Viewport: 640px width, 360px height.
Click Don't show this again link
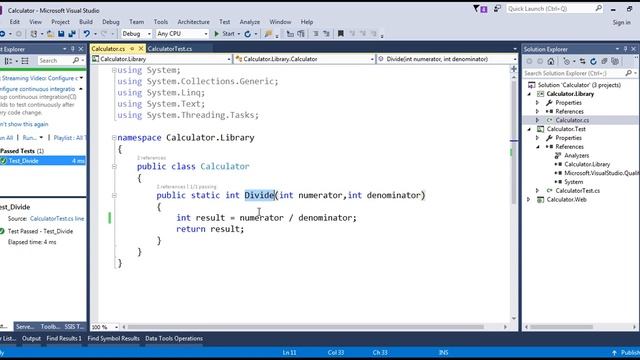24,124
